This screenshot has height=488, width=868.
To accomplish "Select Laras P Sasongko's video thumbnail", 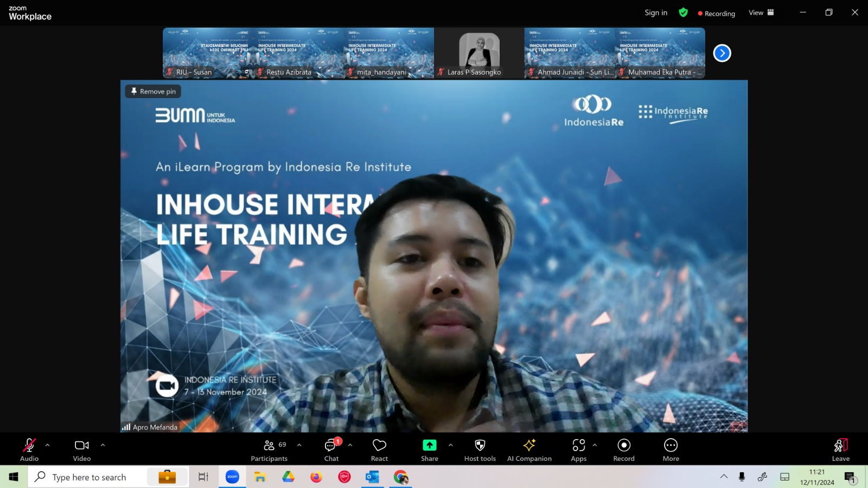I will click(479, 53).
